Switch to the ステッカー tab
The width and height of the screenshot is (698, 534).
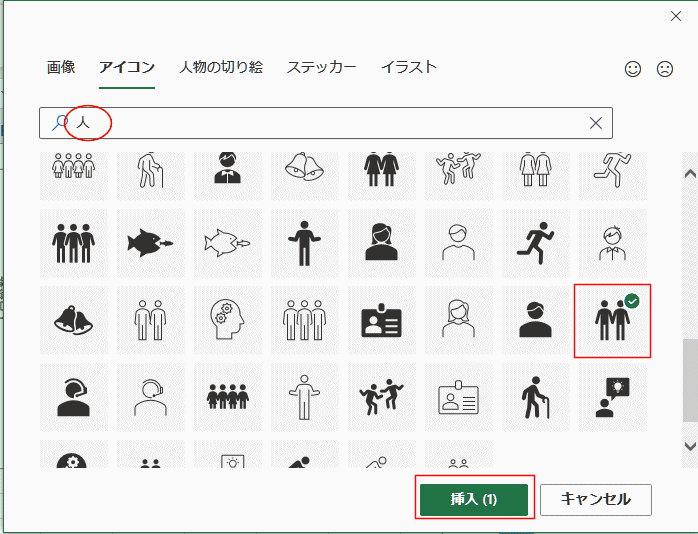click(321, 67)
